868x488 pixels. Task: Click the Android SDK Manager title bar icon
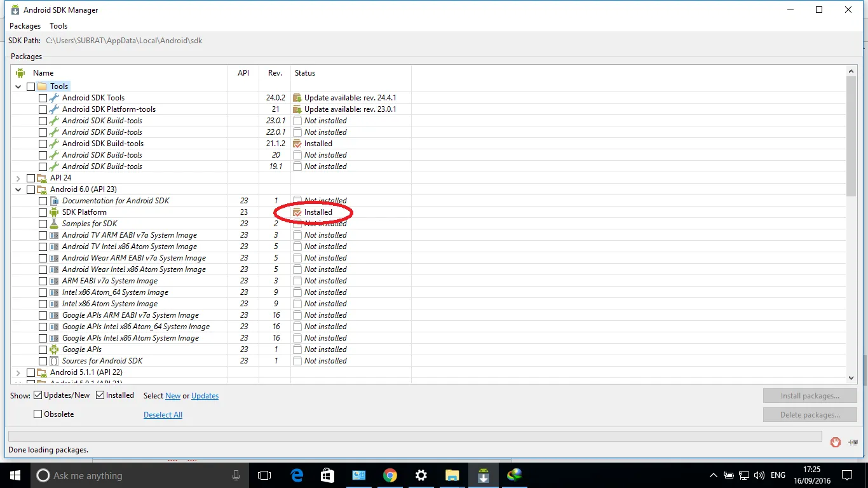(15, 10)
